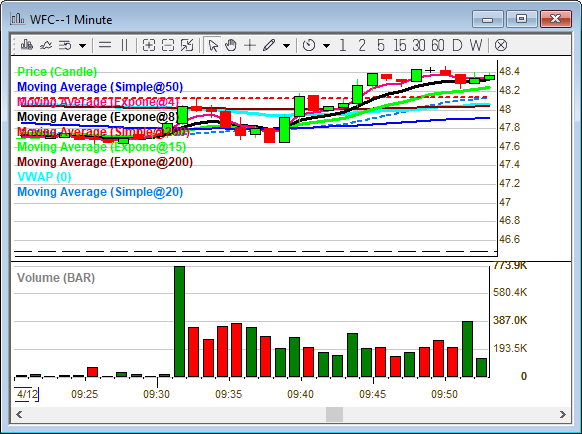
Task: Switch to 1 minute interval
Action: point(343,46)
